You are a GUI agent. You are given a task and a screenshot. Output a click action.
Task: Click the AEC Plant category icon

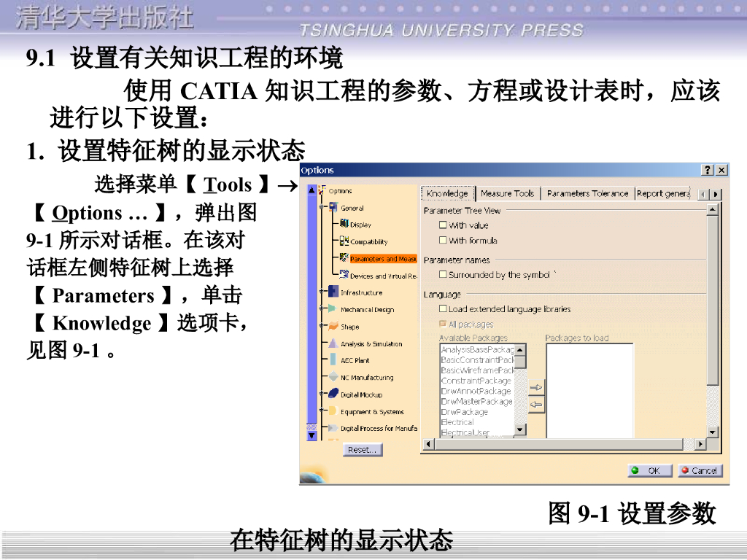tap(333, 359)
